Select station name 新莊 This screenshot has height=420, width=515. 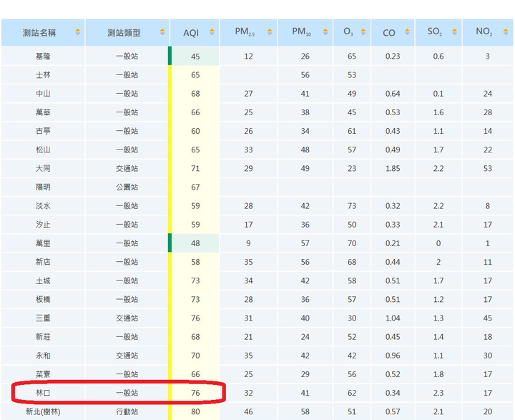(x=43, y=337)
